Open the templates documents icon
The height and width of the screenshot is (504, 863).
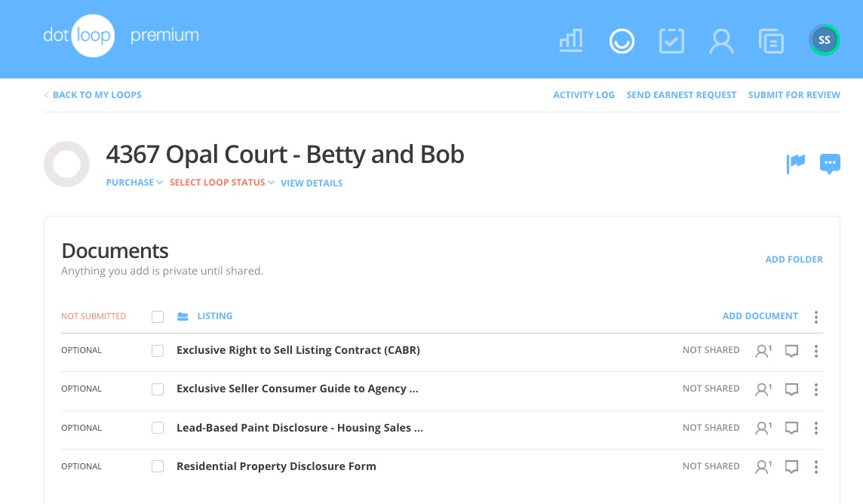click(771, 41)
